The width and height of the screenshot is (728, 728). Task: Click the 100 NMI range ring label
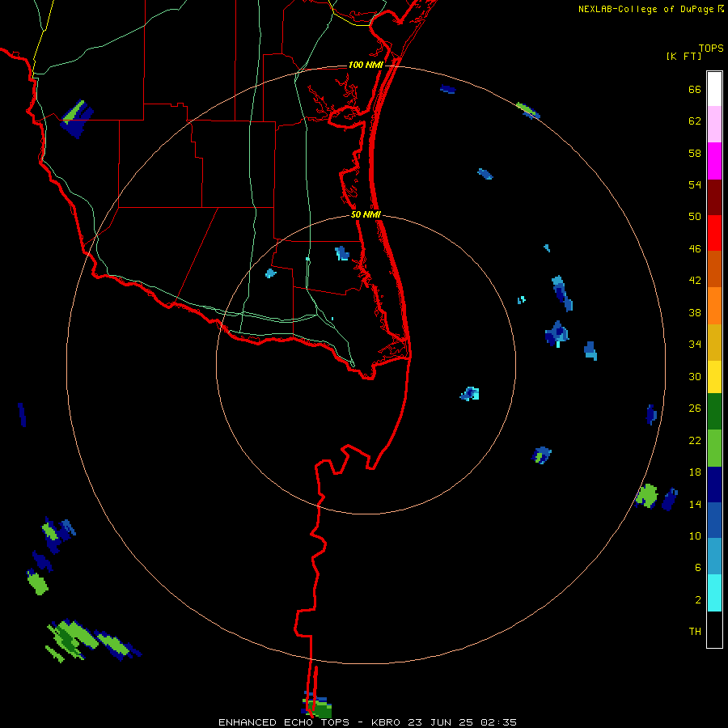pos(366,65)
